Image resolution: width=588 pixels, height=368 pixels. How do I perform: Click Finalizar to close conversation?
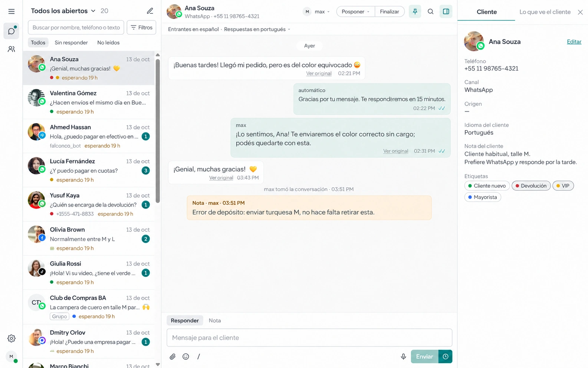click(x=390, y=11)
